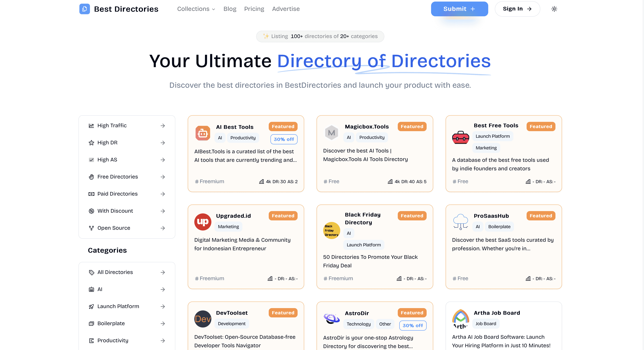Click the Sign In button
Viewport: 644px width, 350px height.
click(x=517, y=9)
